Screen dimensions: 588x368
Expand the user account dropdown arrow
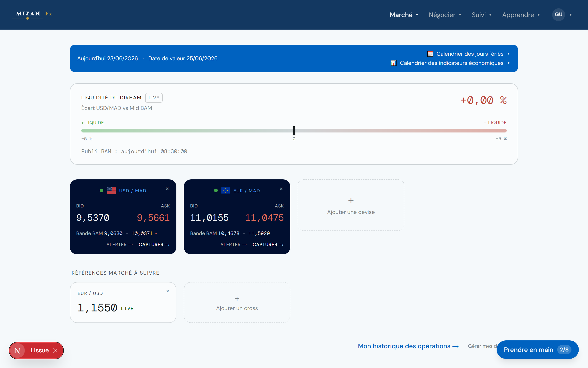(571, 15)
